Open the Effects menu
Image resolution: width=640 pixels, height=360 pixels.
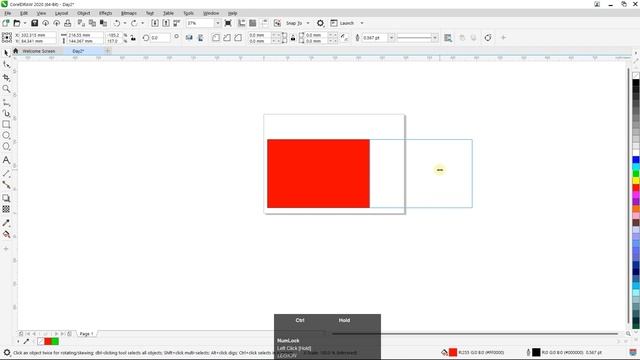point(105,13)
